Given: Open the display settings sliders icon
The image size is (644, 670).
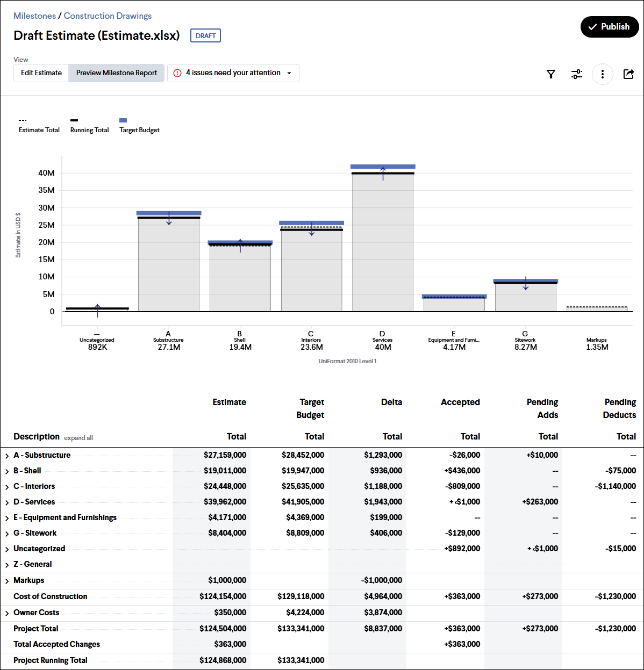Looking at the screenshot, I should click(x=576, y=74).
